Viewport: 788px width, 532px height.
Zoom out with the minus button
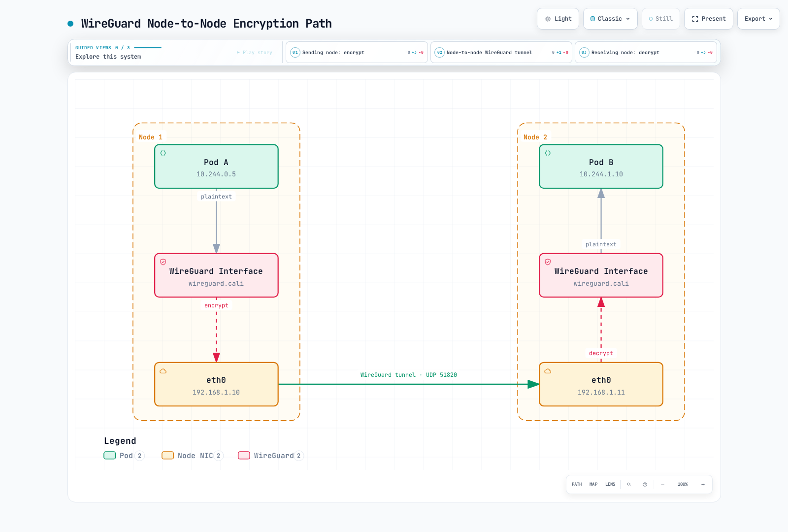(x=662, y=484)
